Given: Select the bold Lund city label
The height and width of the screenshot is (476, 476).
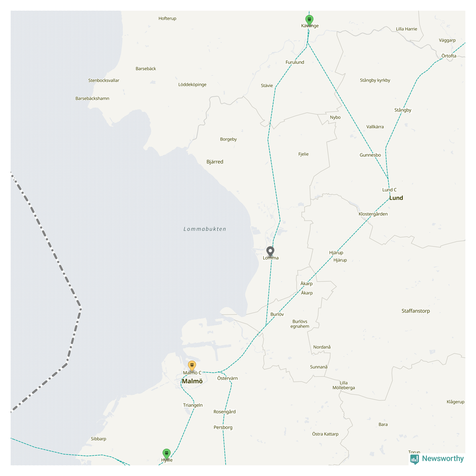Looking at the screenshot, I should pyautogui.click(x=396, y=198).
